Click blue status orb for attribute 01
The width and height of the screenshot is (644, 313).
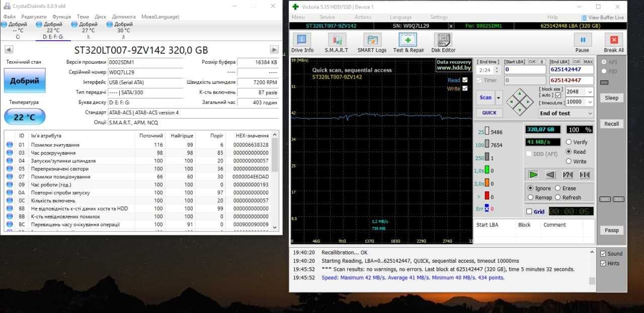point(10,145)
